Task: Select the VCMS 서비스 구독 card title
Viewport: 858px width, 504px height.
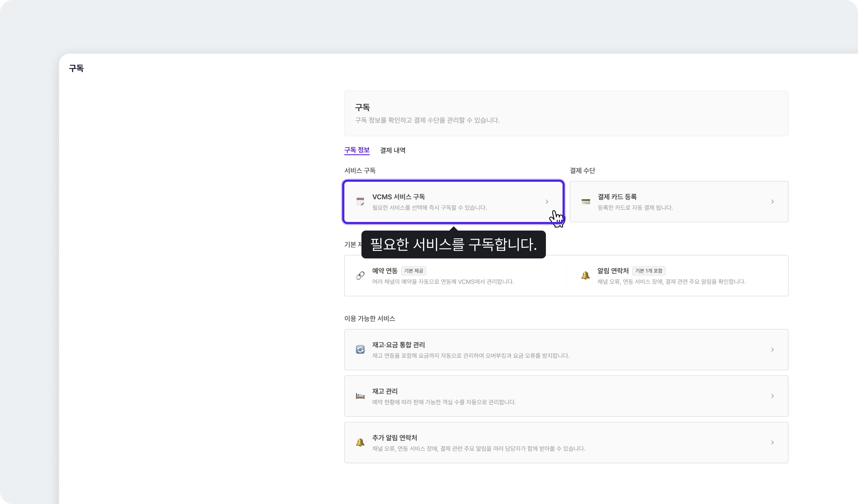Action: (398, 197)
